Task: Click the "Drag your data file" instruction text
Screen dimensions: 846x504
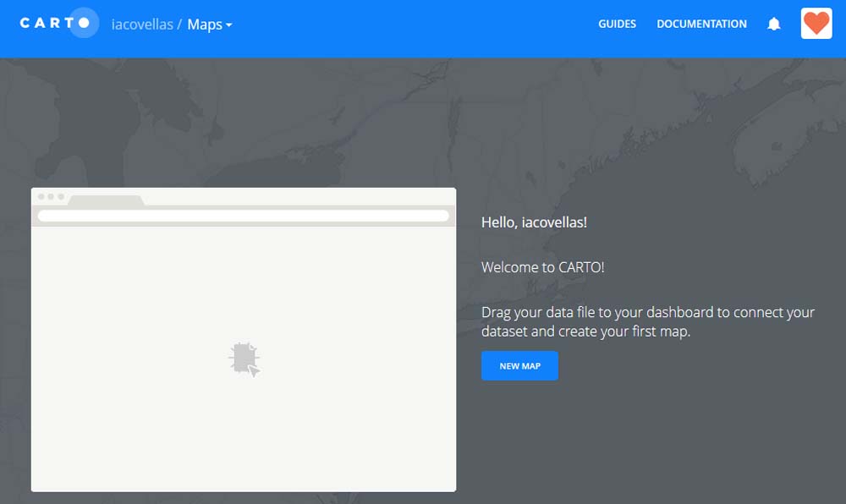Action: [648, 322]
